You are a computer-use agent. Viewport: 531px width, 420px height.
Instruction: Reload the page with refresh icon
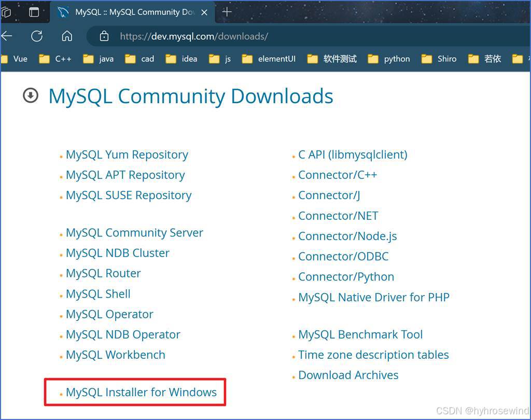click(x=37, y=36)
